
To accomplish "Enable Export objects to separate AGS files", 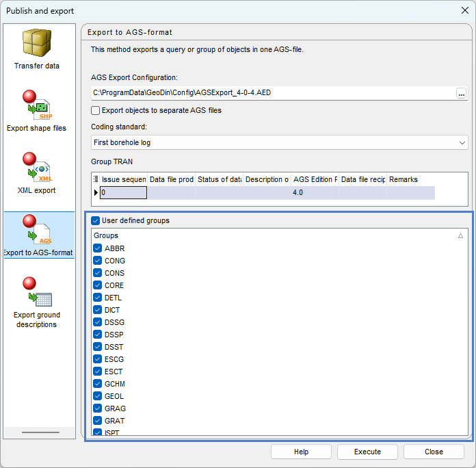I will [x=96, y=110].
